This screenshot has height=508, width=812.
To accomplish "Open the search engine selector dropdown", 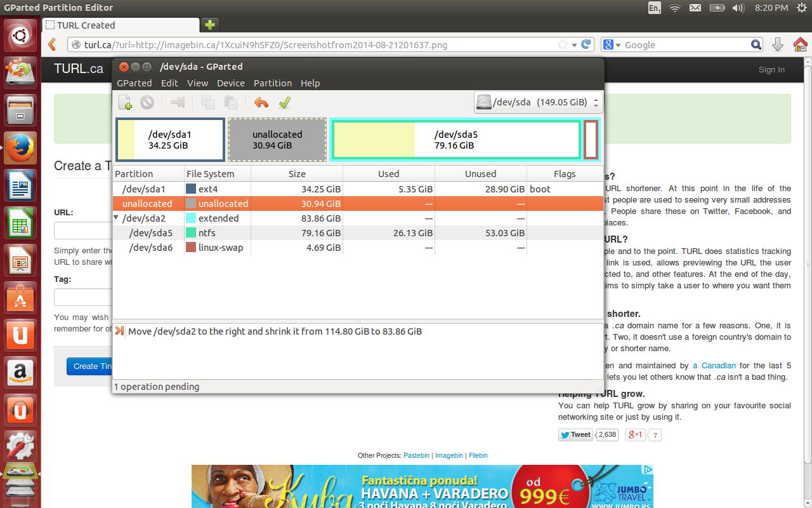I will click(612, 45).
